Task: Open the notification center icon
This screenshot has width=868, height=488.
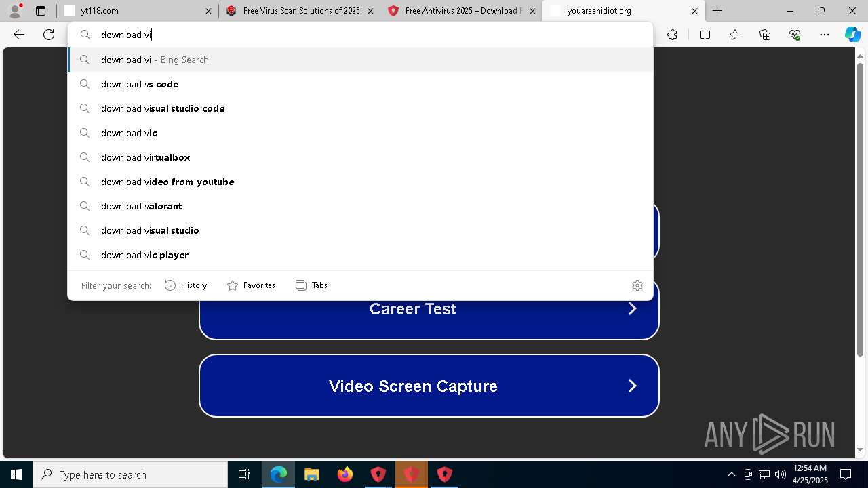Action: coord(846,474)
